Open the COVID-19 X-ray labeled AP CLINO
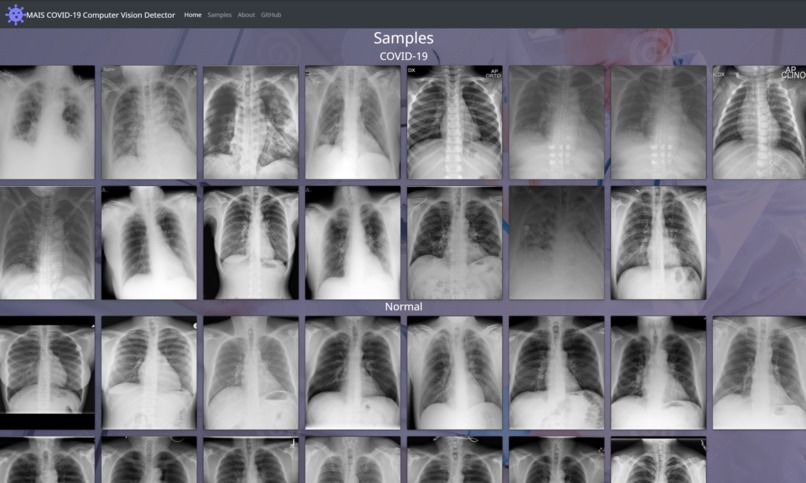Screen dimensions: 806x483 (x=759, y=122)
